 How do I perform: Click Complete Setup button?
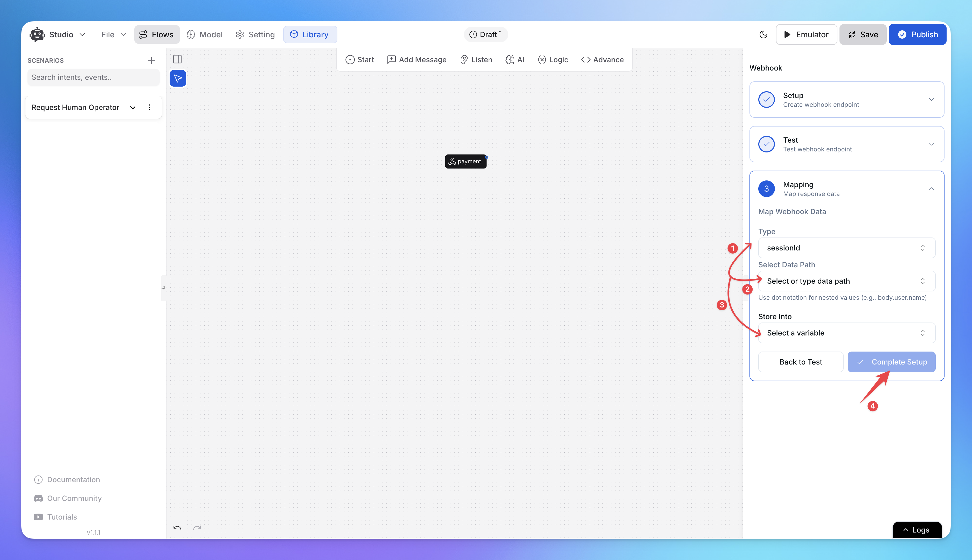[891, 362]
